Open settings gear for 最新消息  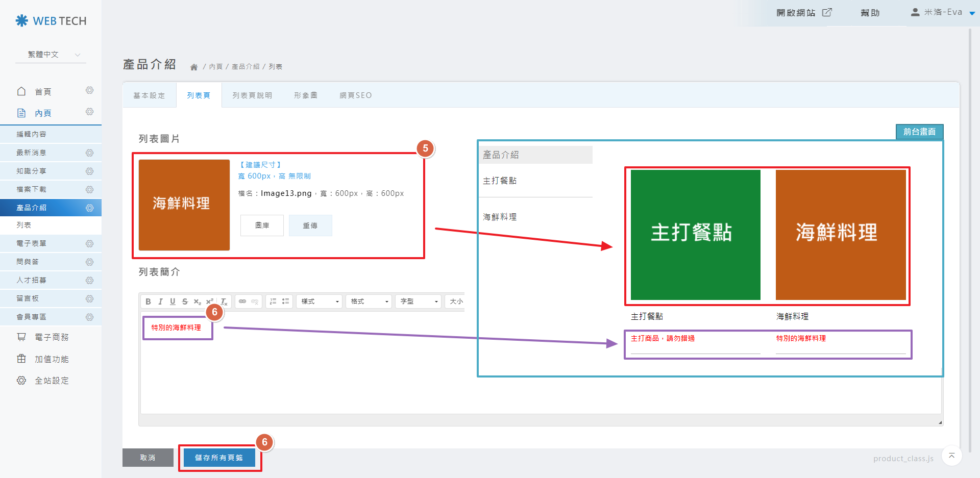pyautogui.click(x=89, y=153)
